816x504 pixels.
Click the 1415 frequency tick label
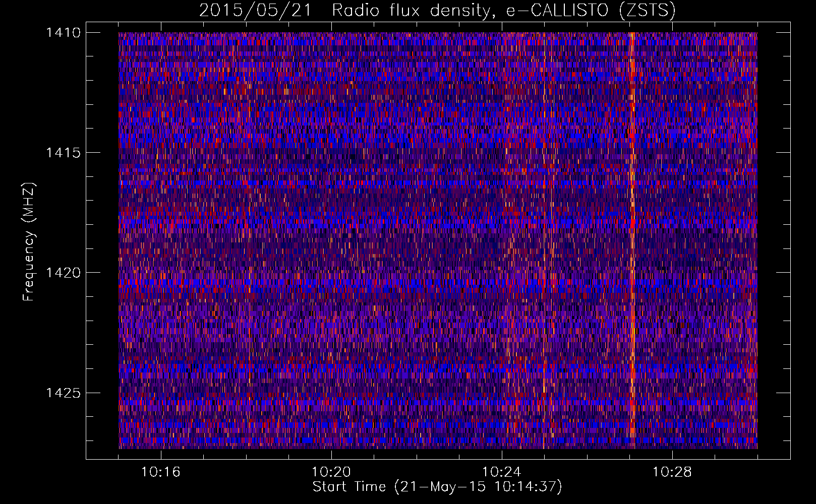pyautogui.click(x=64, y=153)
